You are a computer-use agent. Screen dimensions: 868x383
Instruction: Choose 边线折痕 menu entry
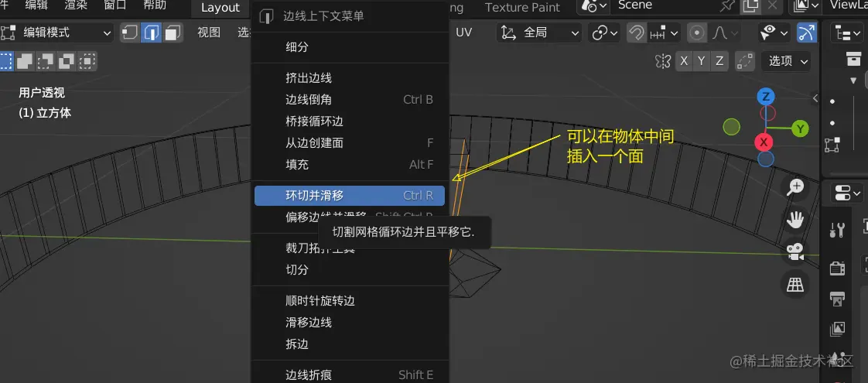tap(350, 374)
